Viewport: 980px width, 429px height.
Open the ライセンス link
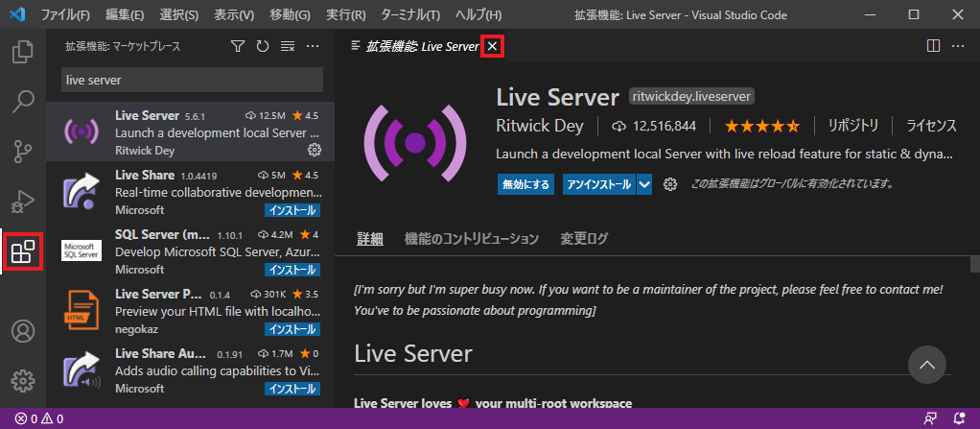pos(931,126)
